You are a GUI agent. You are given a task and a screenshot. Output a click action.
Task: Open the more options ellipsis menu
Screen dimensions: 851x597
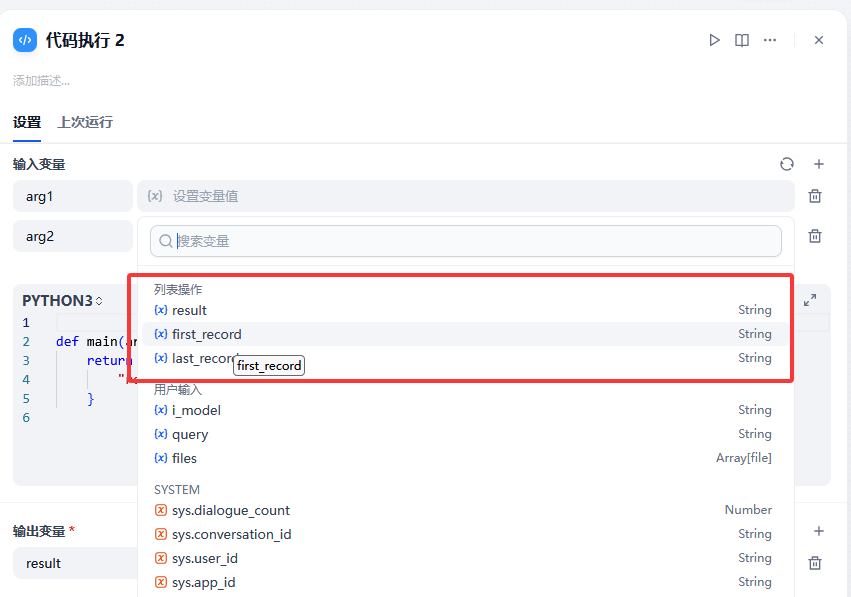pos(770,40)
